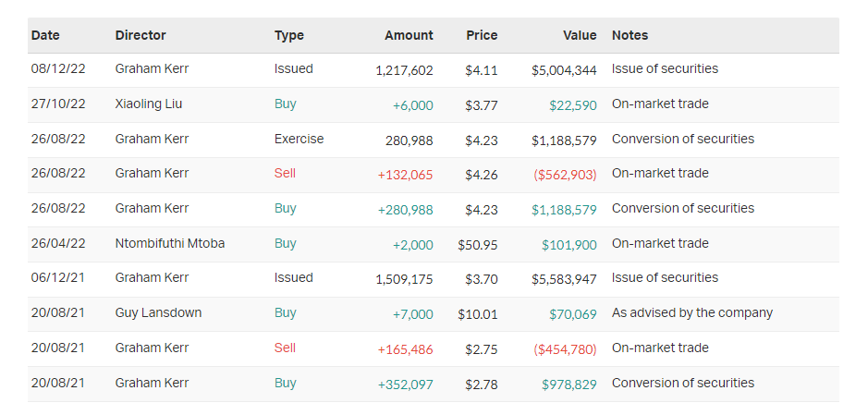Click the 'As advised by the company' note
Screen dimensions: 868x403
(x=691, y=313)
